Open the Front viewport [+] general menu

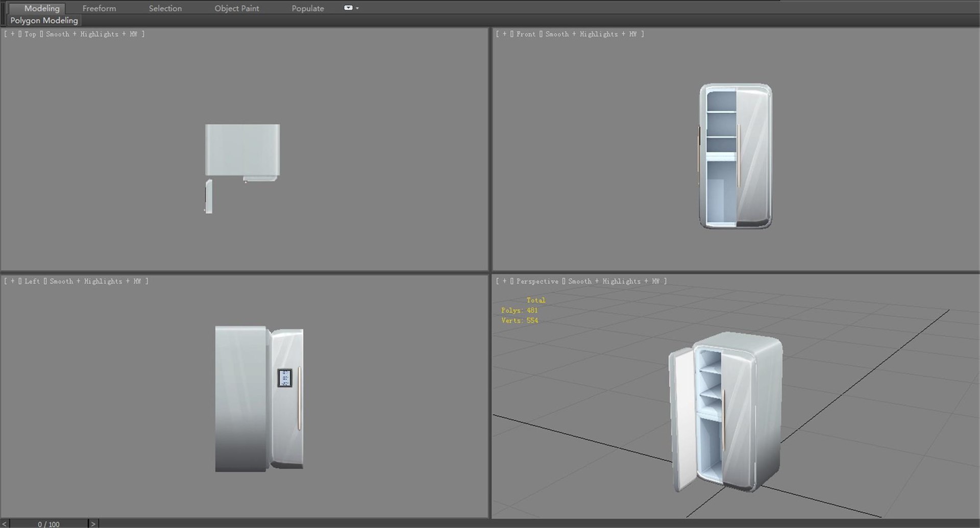[505, 34]
